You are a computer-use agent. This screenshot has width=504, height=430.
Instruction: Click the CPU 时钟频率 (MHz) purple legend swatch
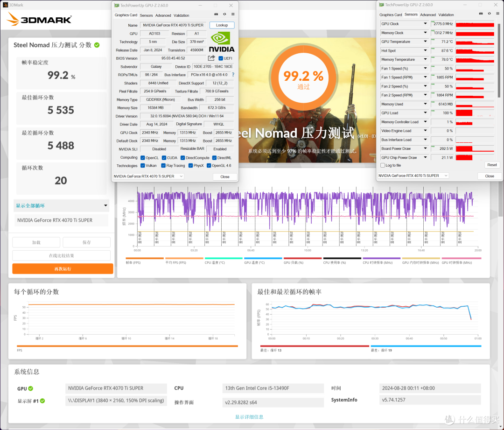(382, 258)
